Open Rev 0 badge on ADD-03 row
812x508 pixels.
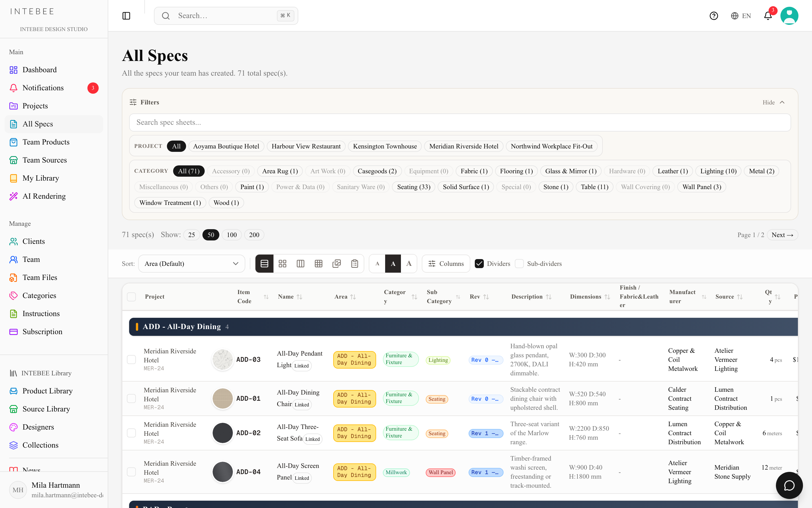[x=486, y=360]
